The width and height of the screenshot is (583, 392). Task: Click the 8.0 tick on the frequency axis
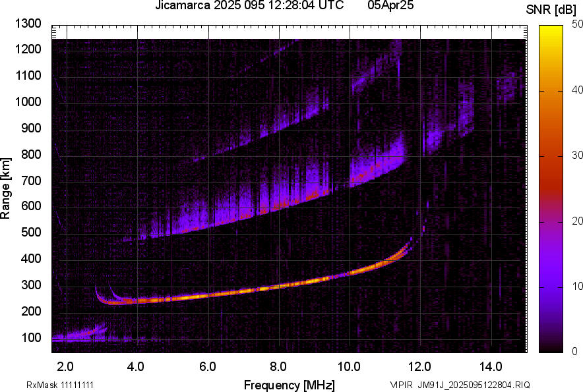[x=278, y=366]
